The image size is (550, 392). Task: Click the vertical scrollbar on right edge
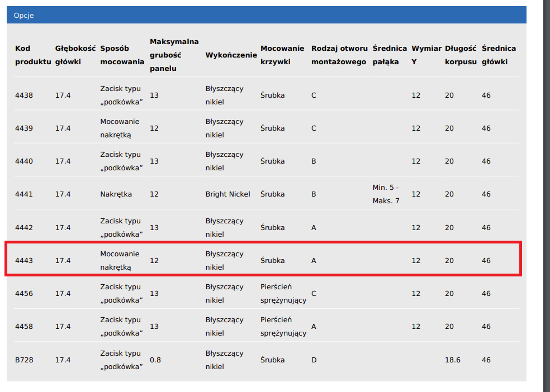click(547, 195)
